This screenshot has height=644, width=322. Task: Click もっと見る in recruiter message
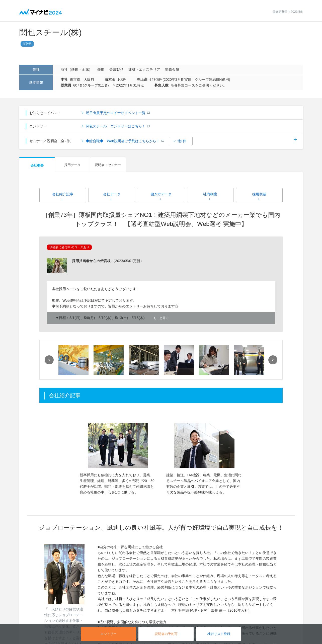(161, 318)
